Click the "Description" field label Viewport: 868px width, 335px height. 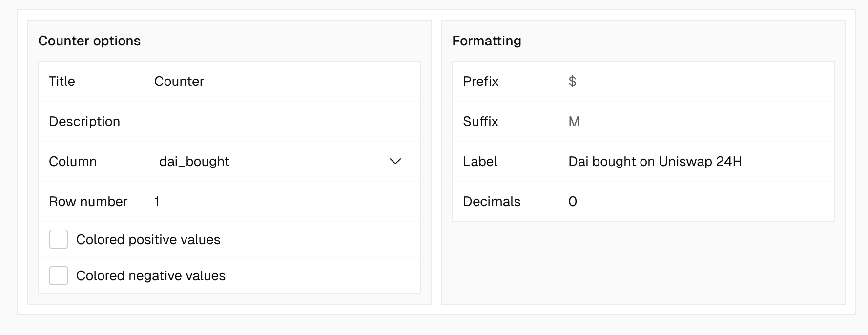84,121
